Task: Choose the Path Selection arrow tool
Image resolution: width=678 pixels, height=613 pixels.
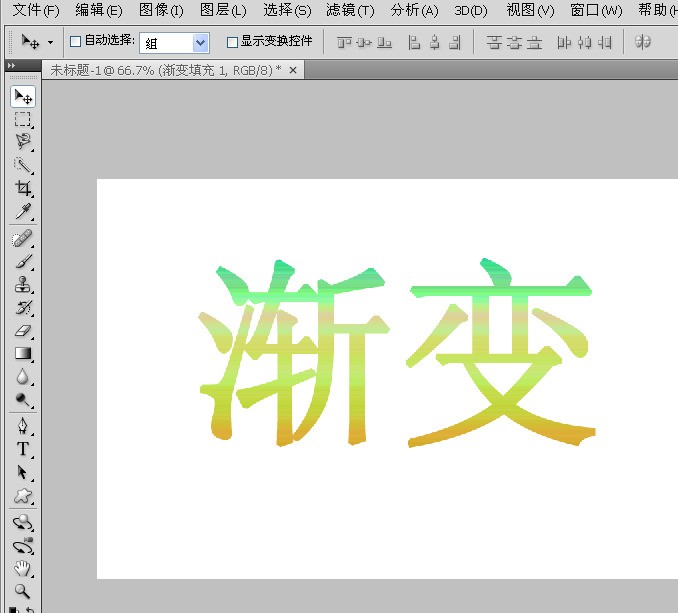Action: click(23, 473)
